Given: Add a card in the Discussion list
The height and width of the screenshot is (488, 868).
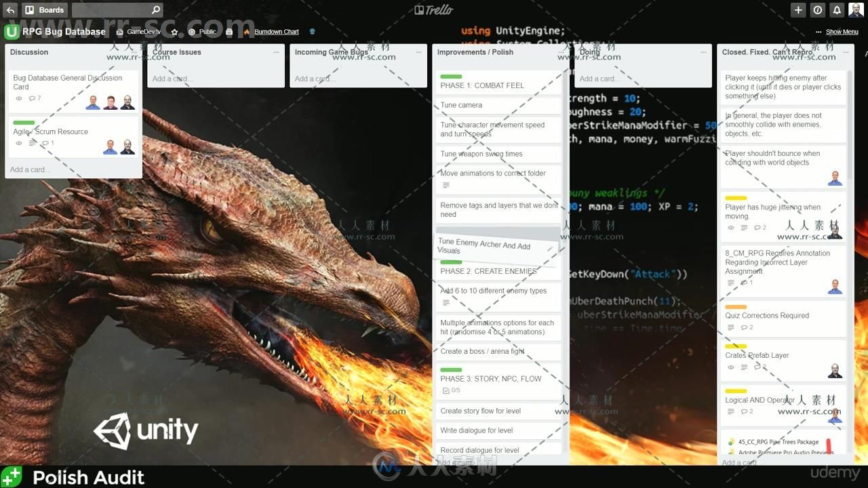Looking at the screenshot, I should pos(30,169).
